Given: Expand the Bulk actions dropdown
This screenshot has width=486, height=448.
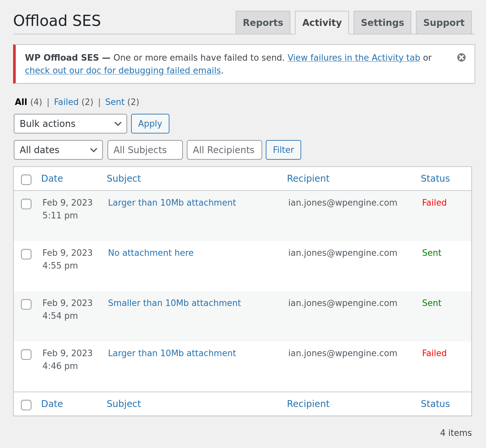Looking at the screenshot, I should coord(70,124).
